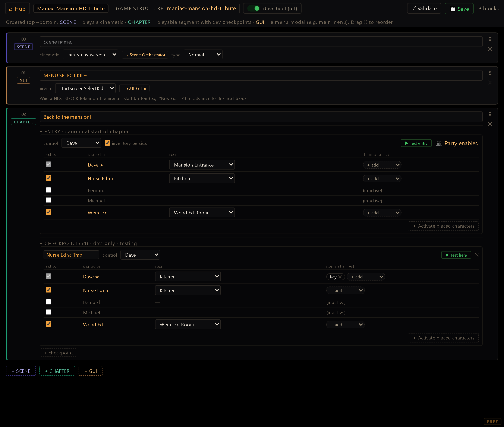The height and width of the screenshot is (427, 504).
Task: Toggle the drive boot switch
Action: 254,9
